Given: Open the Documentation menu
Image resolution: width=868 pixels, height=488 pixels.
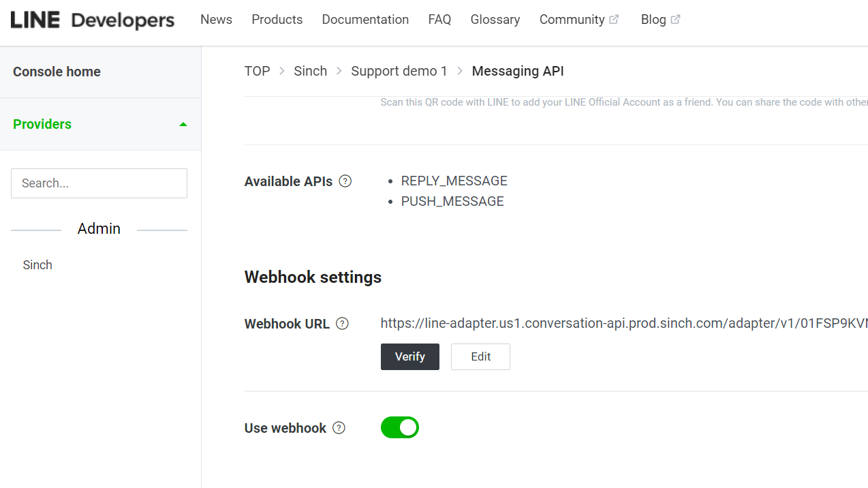Looking at the screenshot, I should [365, 19].
